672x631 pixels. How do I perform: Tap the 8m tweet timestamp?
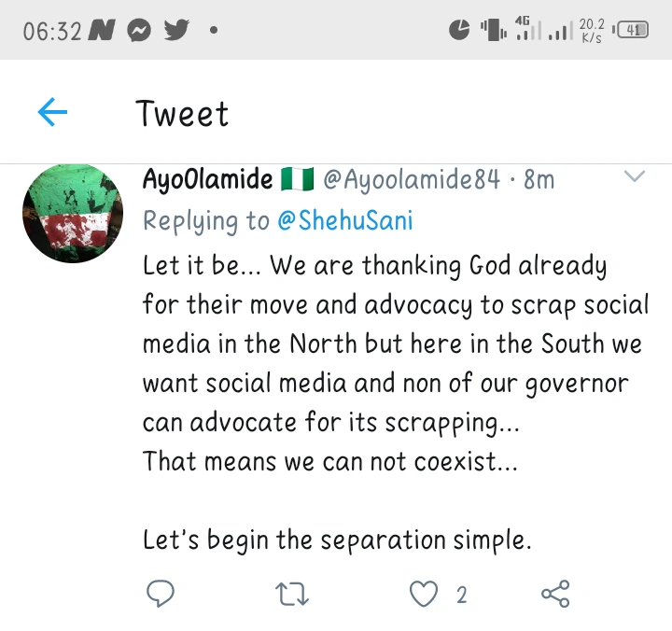click(539, 179)
